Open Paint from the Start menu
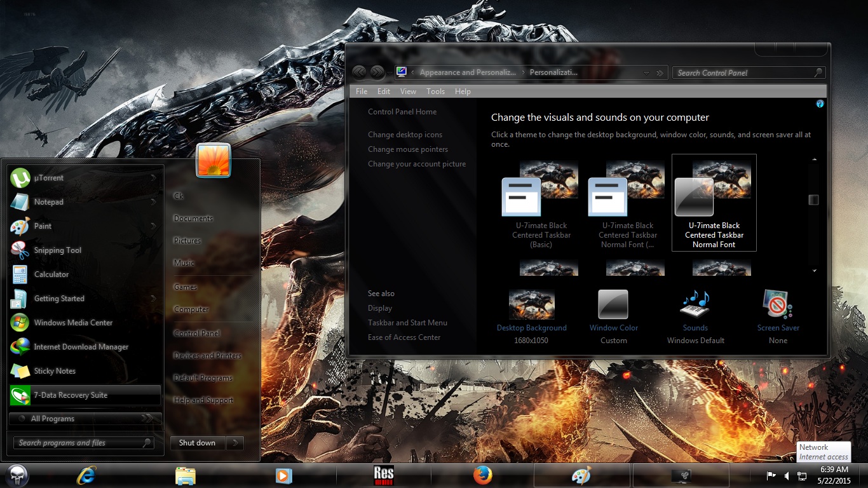 [85, 226]
